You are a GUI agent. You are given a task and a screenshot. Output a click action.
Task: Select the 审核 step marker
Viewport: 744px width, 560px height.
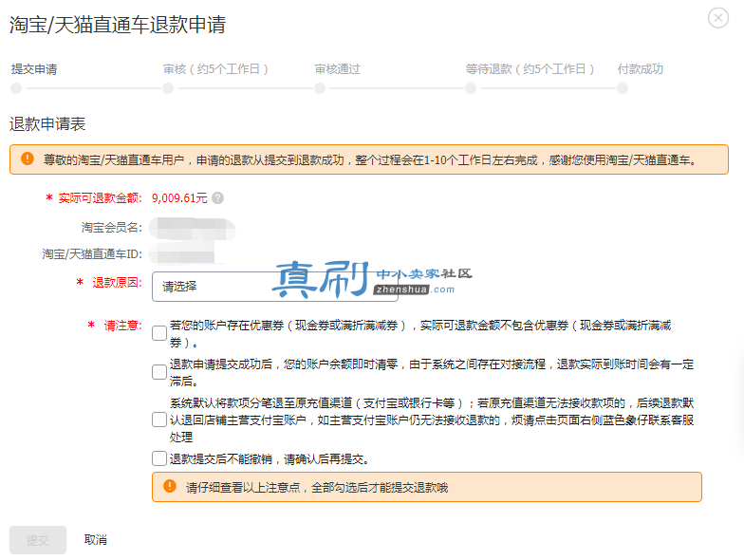coord(168,88)
